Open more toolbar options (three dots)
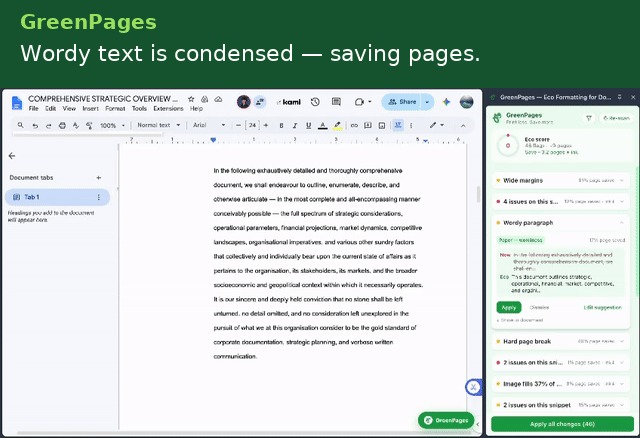Screen dimensions: 640x438 (411, 125)
